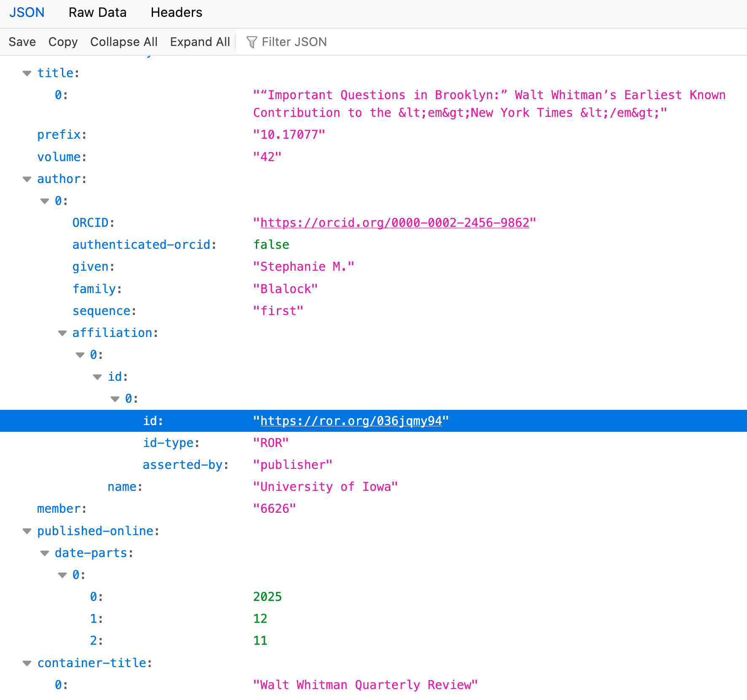The height and width of the screenshot is (700, 747).
Task: Collapse the id array under affiliation
Action: pos(97,377)
